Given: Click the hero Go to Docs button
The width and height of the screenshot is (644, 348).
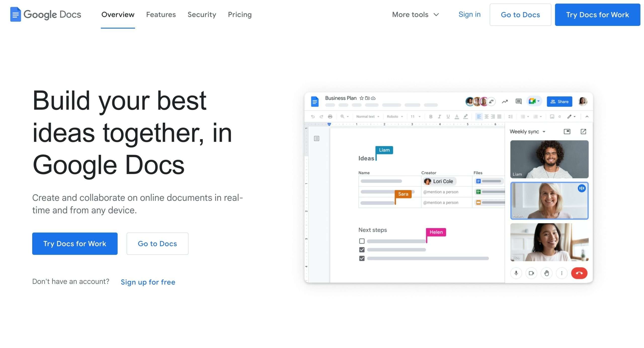Looking at the screenshot, I should tap(157, 244).
